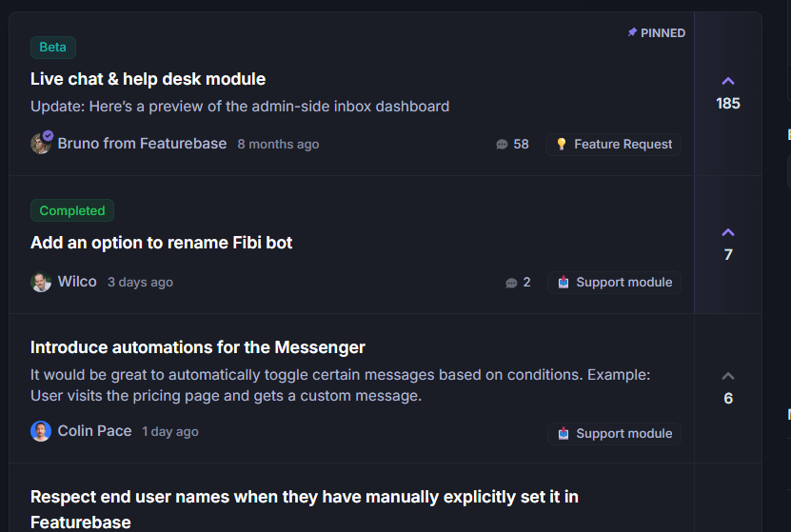Image resolution: width=791 pixels, height=532 pixels.
Task: Upvote the Messenger automations post
Action: click(727, 376)
